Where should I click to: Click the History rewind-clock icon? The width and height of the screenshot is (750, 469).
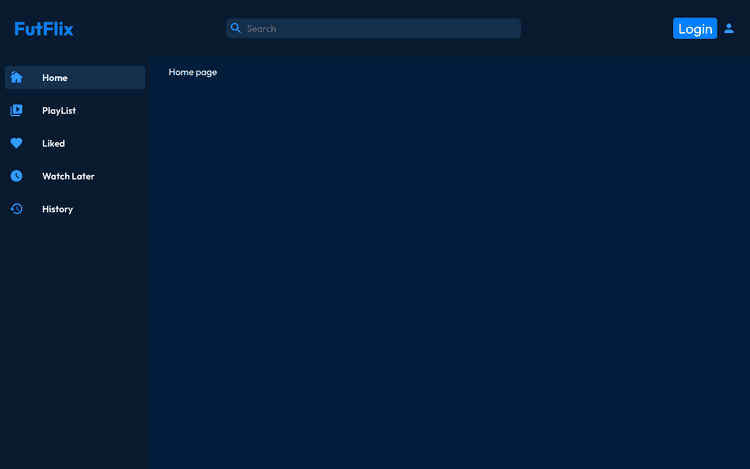click(16, 209)
